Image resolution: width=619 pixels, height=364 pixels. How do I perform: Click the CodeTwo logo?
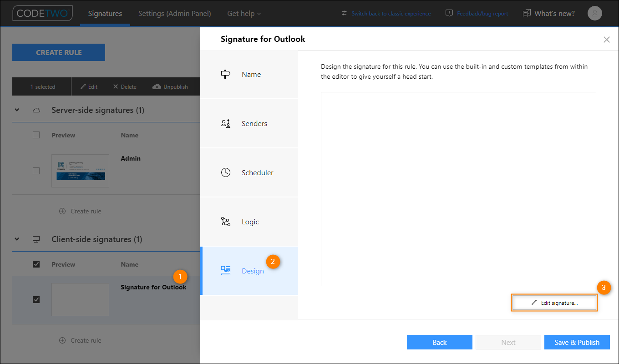point(42,13)
